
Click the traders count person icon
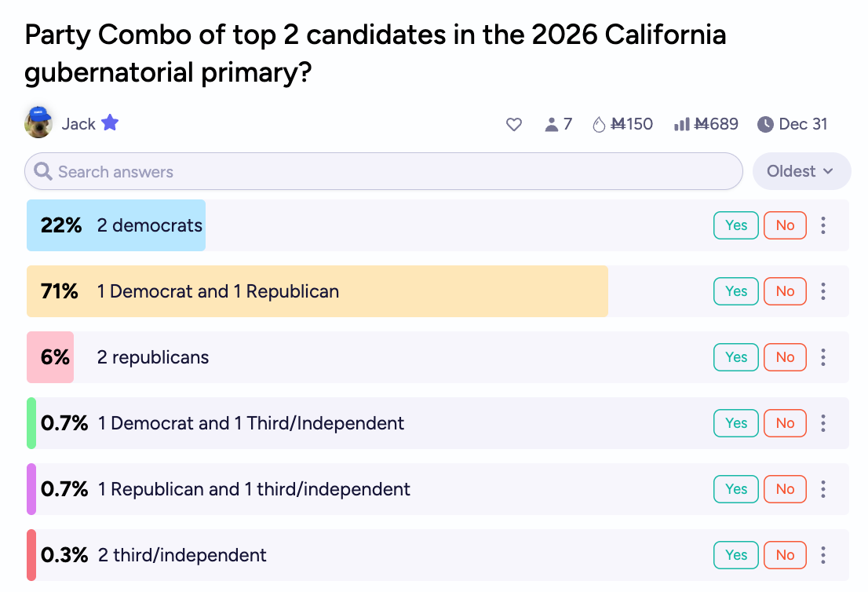(x=551, y=124)
